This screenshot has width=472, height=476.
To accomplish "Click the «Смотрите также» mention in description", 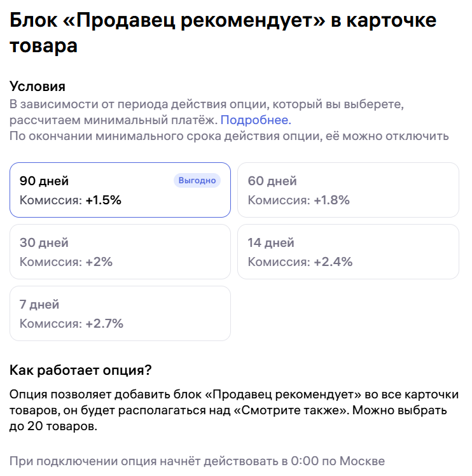I will point(290,410).
